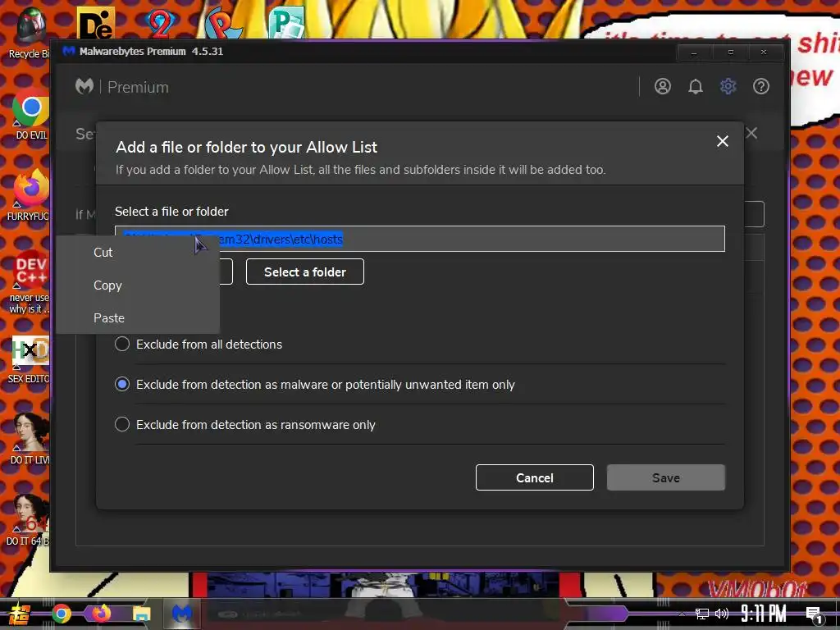The height and width of the screenshot is (630, 840).
Task: Open the DO IT 64 portrait shortcut
Action: click(x=30, y=519)
